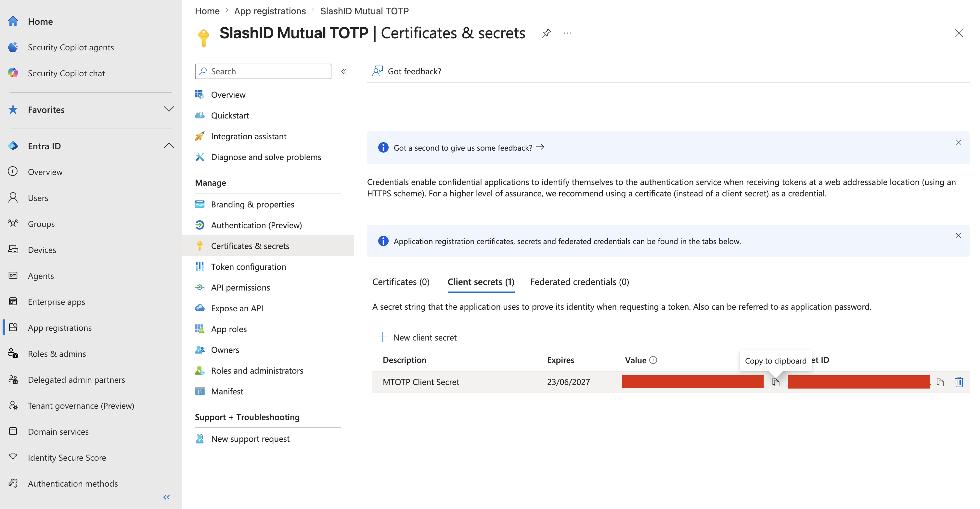This screenshot has height=509, width=980.
Task: Close the Certificates & secrets blade
Action: coord(959,33)
